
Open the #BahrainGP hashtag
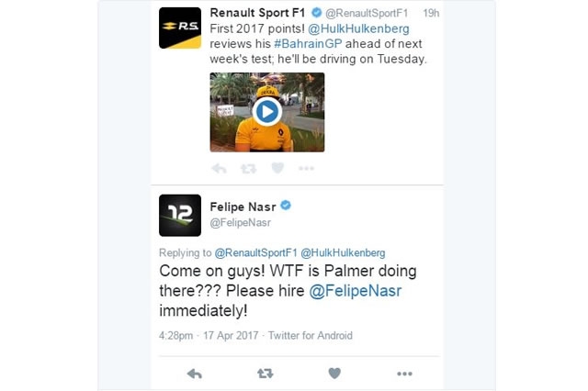[x=308, y=44]
